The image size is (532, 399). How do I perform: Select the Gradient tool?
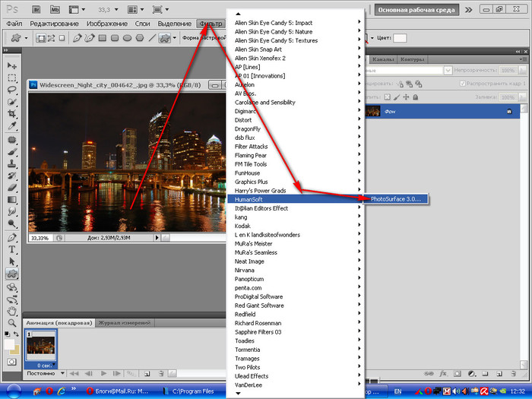click(x=12, y=199)
